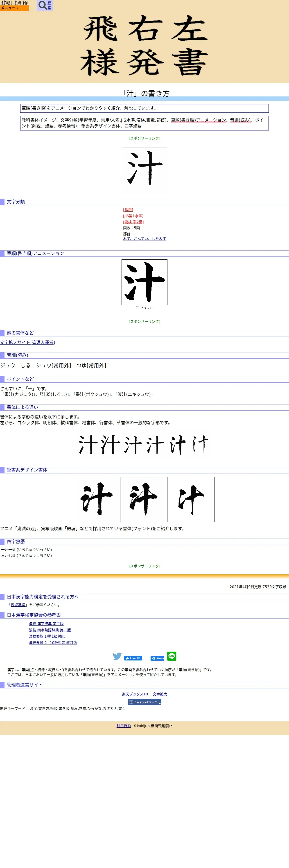Image resolution: width=289 pixels, height=868 pixels.
Task: Click the readings line starting with ジュウ
Action: pos(53,365)
